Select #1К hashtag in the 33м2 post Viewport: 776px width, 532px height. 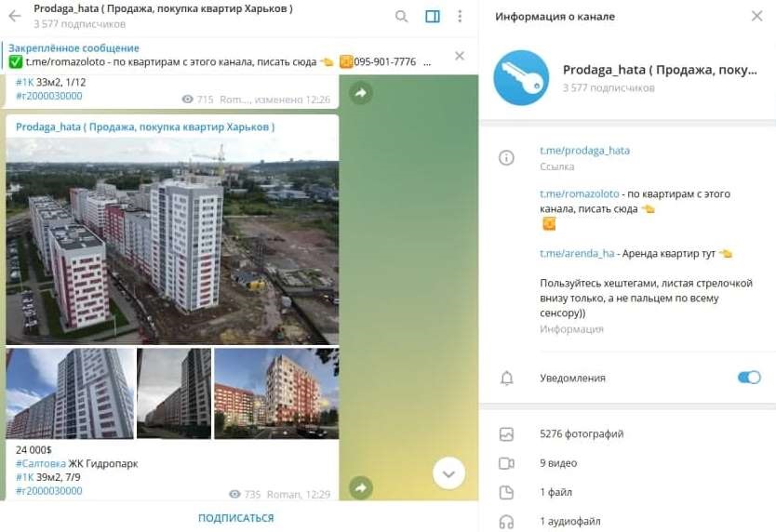(x=25, y=82)
